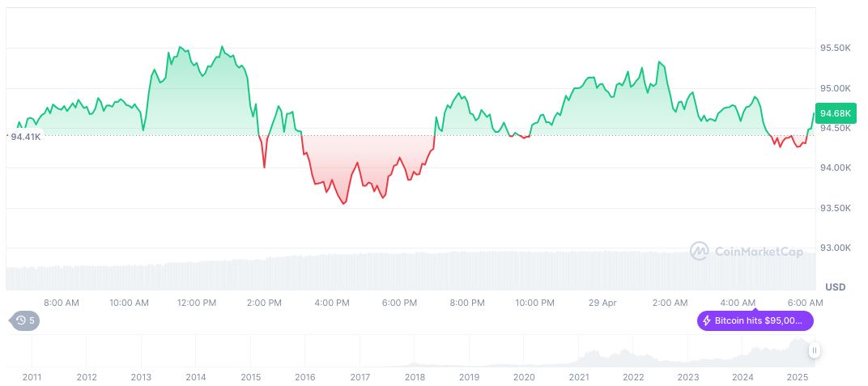Click the 12:00 PM time axis label

coord(197,303)
